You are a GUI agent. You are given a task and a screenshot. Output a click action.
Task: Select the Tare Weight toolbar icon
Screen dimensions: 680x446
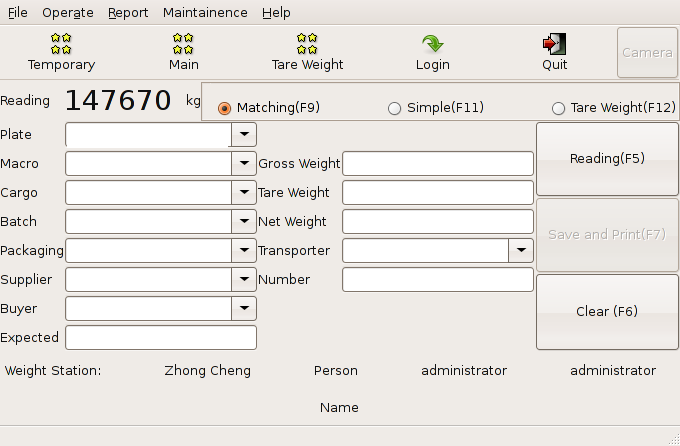coord(307,44)
